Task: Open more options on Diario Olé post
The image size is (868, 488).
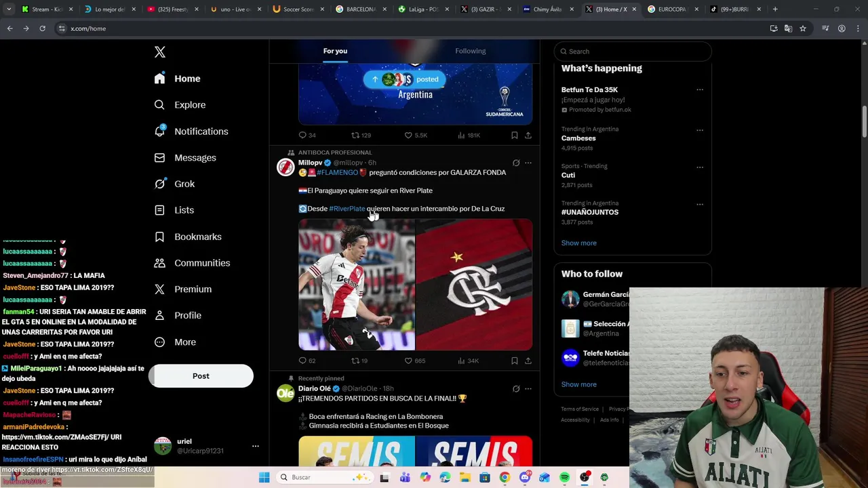Action: tap(528, 389)
